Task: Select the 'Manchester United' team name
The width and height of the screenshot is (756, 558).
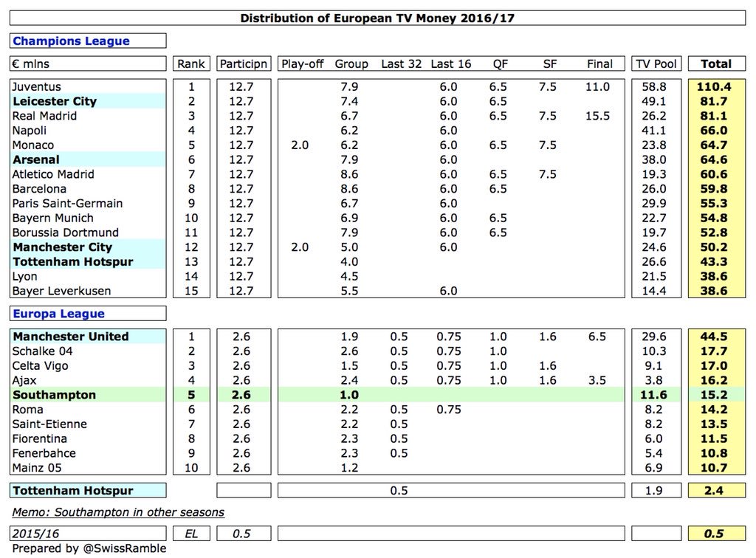Action: click(71, 337)
